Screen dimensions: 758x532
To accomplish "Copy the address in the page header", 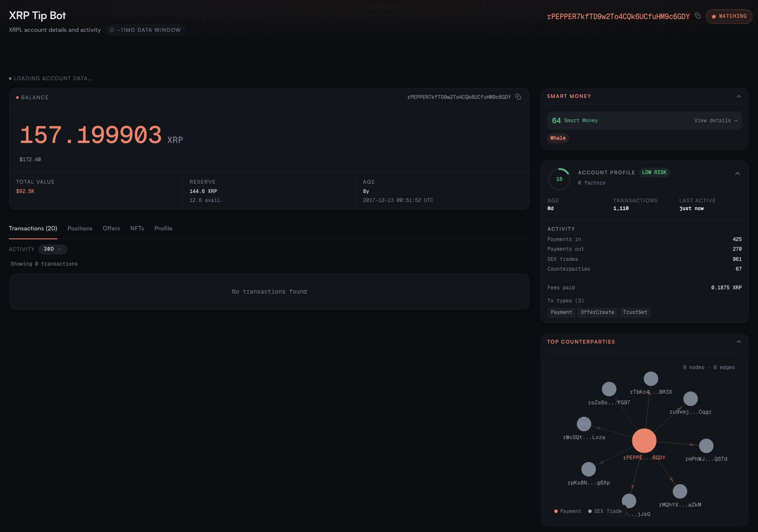I will [x=698, y=16].
